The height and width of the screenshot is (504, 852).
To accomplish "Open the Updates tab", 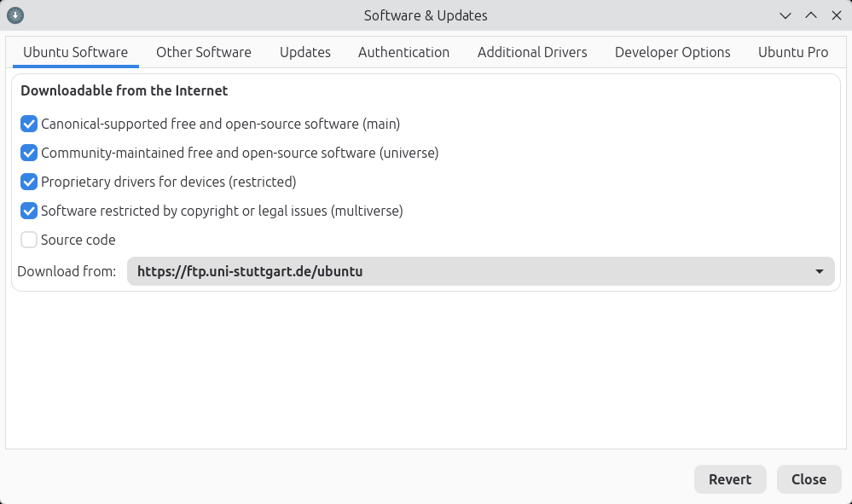I will click(x=304, y=52).
